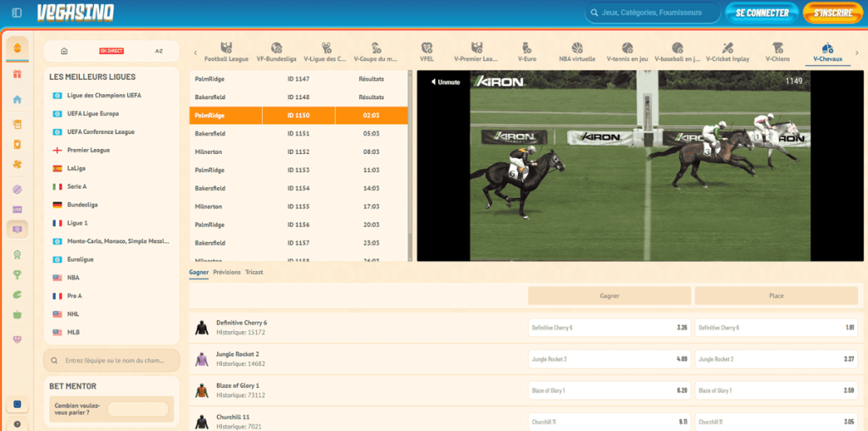This screenshot has width=868, height=431.
Task: Open the playing card icon in the sidebar
Action: [x=17, y=145]
